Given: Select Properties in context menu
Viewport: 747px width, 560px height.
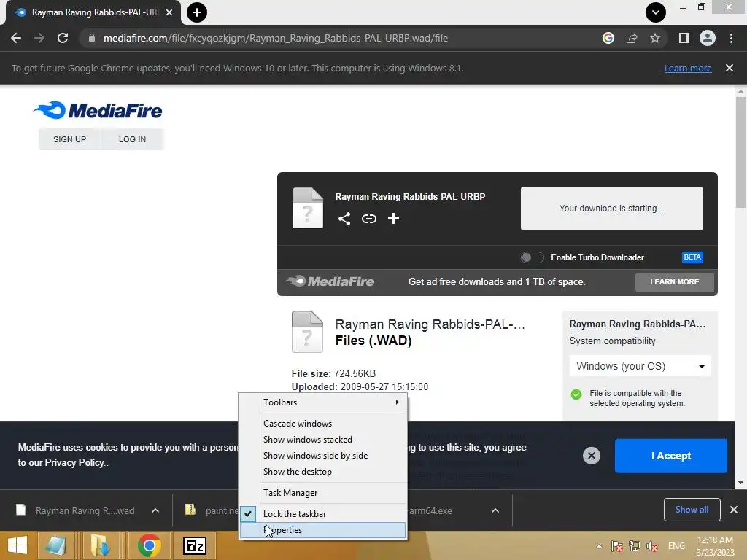Looking at the screenshot, I should 323,530.
